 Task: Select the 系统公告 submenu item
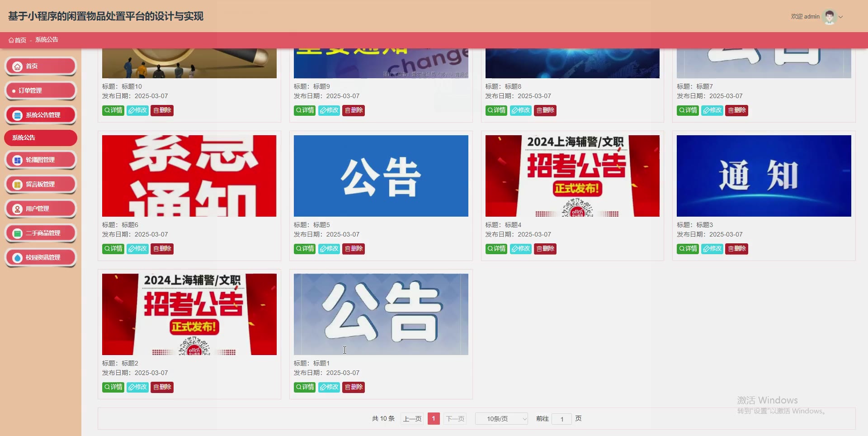click(x=41, y=138)
